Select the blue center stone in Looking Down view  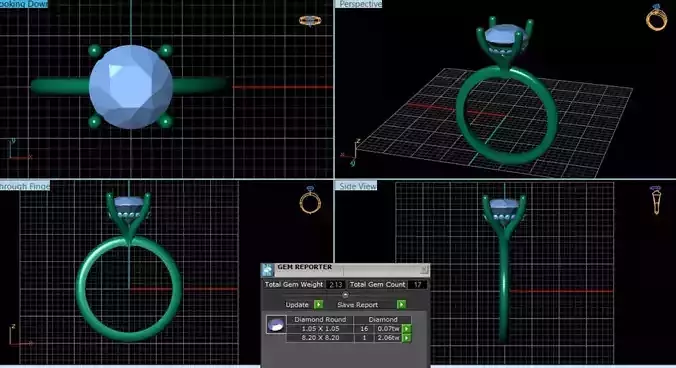131,87
